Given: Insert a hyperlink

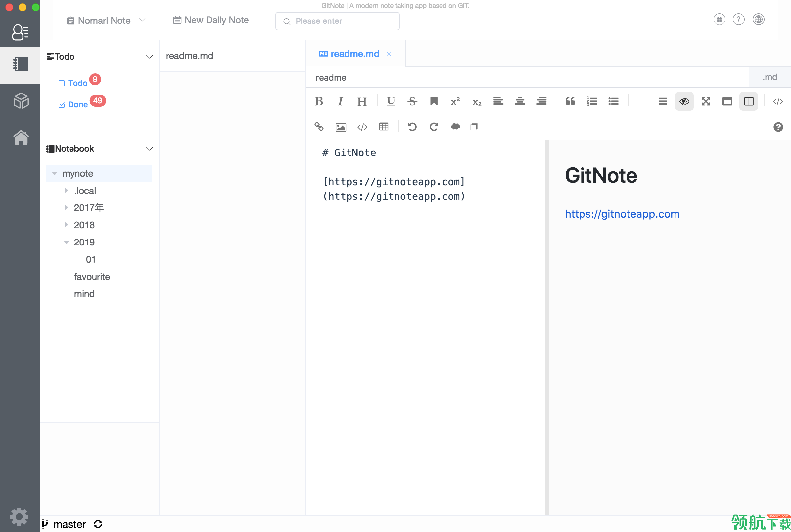Looking at the screenshot, I should (319, 127).
